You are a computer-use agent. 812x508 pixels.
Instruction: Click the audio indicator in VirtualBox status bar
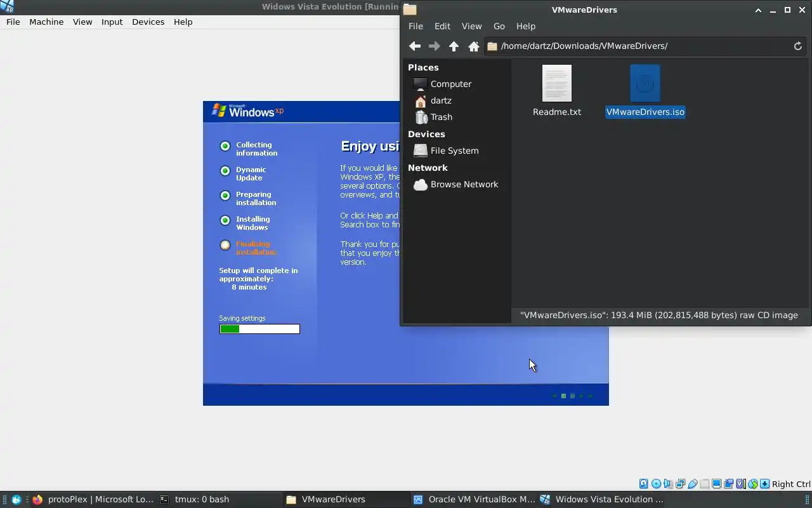pyautogui.click(x=668, y=484)
